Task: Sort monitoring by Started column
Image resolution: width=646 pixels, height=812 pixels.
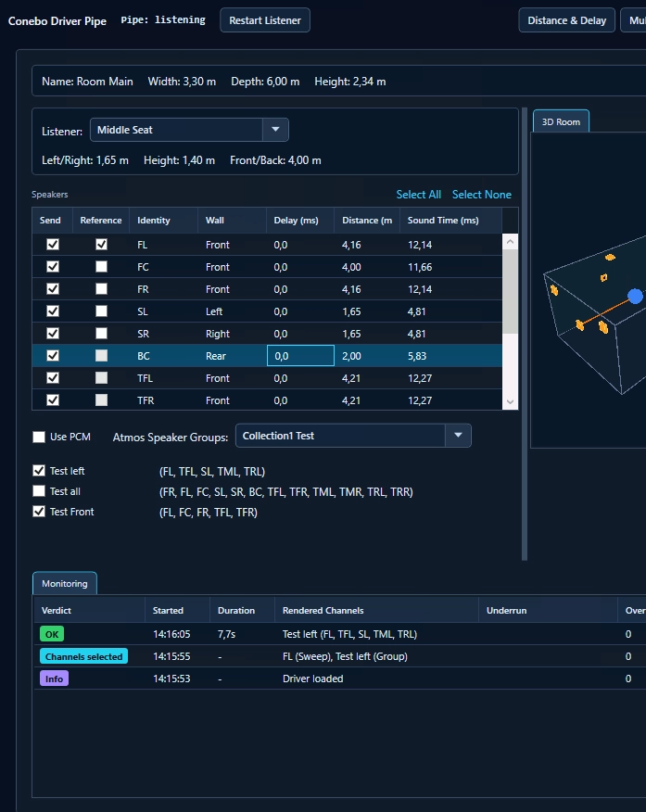Action: (x=178, y=610)
